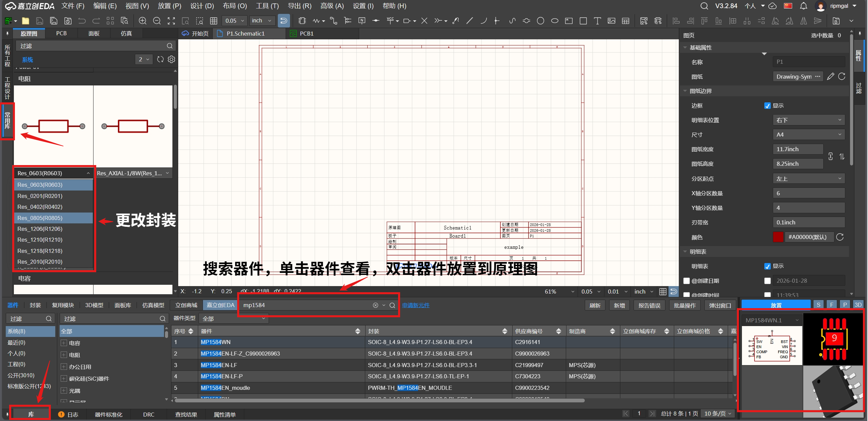Click the 申请新元件 link
This screenshot has height=421, width=868.
(x=416, y=305)
